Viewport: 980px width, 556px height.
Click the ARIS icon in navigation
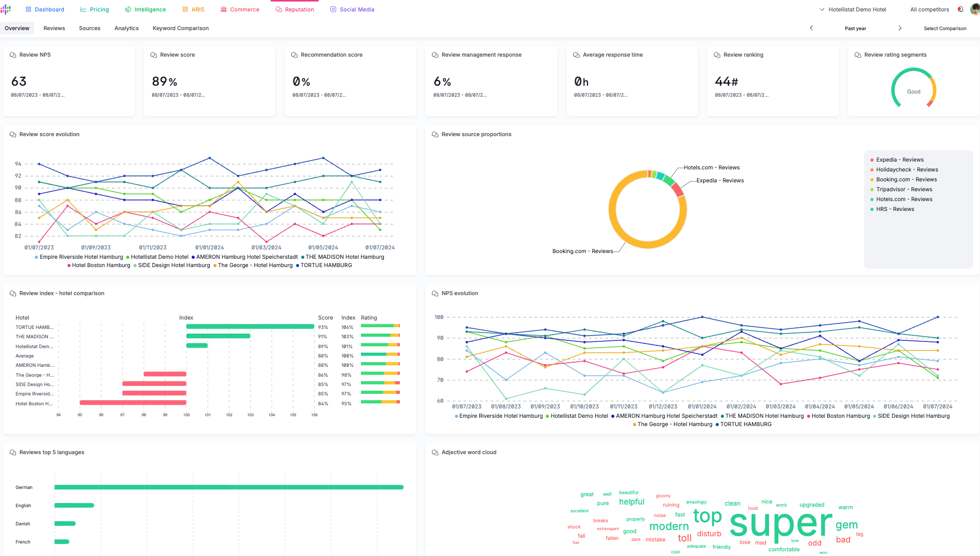point(185,9)
